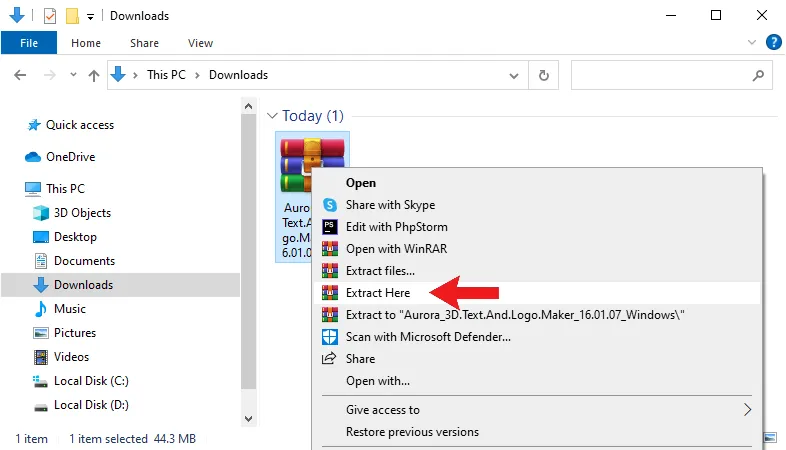The width and height of the screenshot is (786, 450).
Task: Choose Extract Here menu entry
Action: 537,293
